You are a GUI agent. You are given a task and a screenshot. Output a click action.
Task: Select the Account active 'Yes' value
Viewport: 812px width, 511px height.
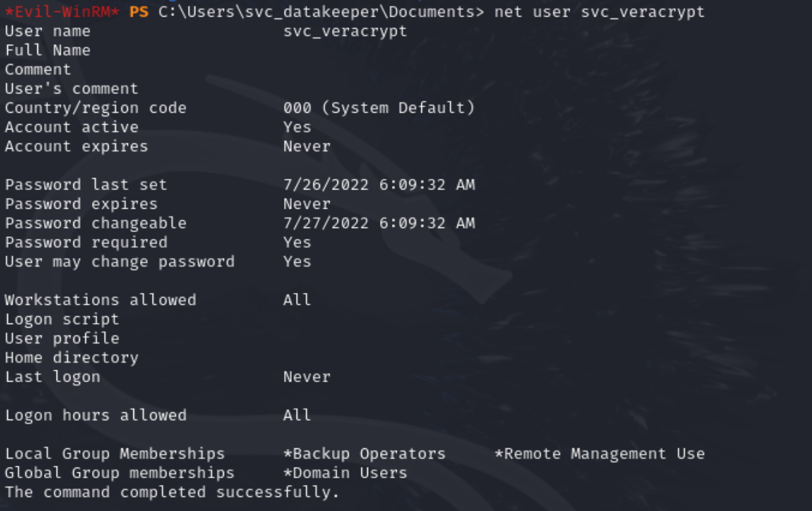point(297,127)
